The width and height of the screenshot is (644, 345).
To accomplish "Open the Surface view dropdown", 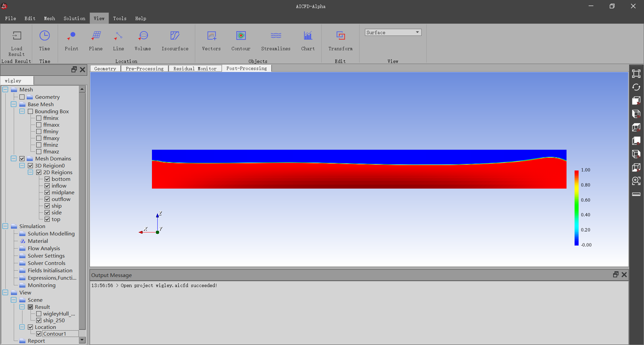I will 393,32.
